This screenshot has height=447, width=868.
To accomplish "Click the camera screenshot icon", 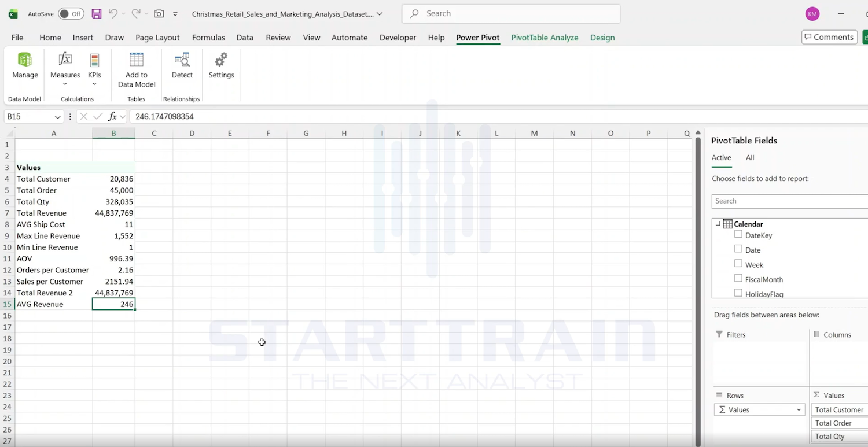I will pos(159,14).
